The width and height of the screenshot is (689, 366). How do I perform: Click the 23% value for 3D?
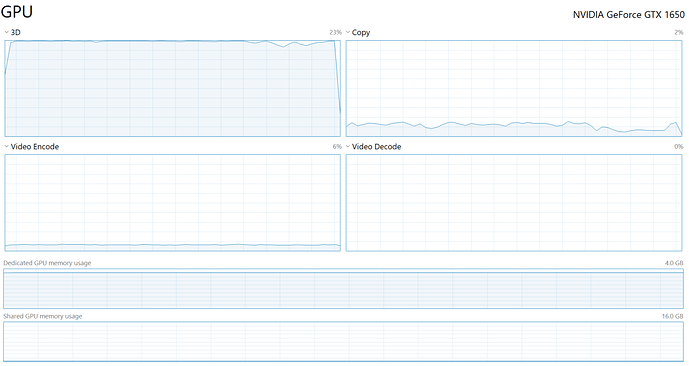tap(335, 32)
